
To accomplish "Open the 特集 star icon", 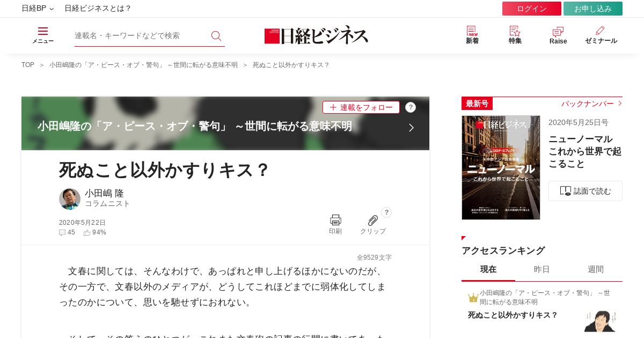I will tap(515, 31).
